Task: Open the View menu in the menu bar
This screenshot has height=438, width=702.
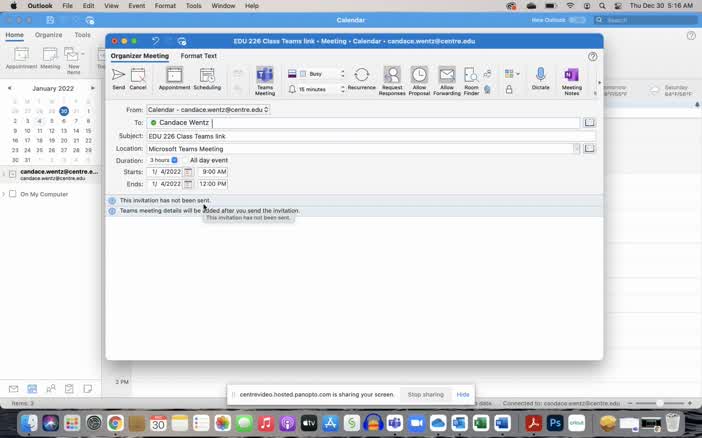Action: pyautogui.click(x=111, y=6)
